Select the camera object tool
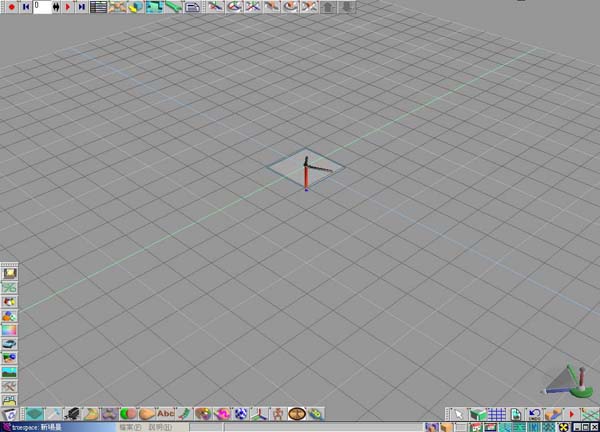Viewport: 600px width, 432px height. tap(73, 413)
